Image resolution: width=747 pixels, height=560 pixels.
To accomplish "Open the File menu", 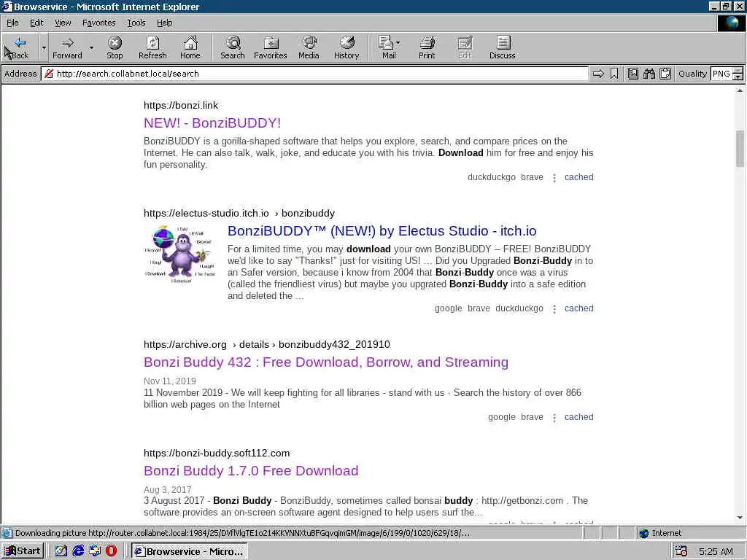I will [12, 23].
